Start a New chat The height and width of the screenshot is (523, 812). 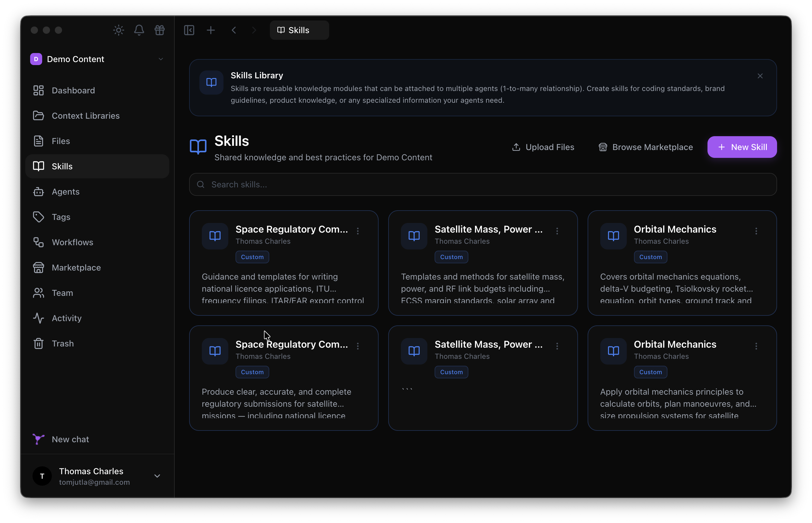pyautogui.click(x=97, y=439)
